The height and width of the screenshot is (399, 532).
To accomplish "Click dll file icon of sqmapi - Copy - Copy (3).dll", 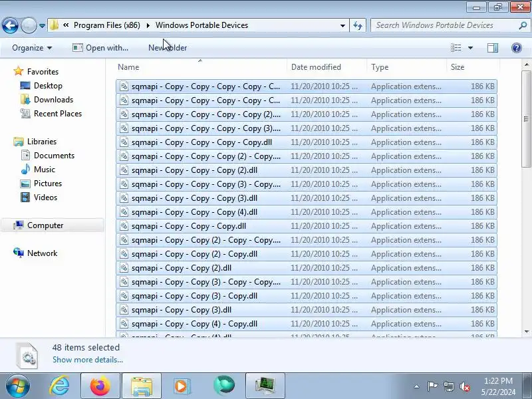I will click(x=124, y=310).
